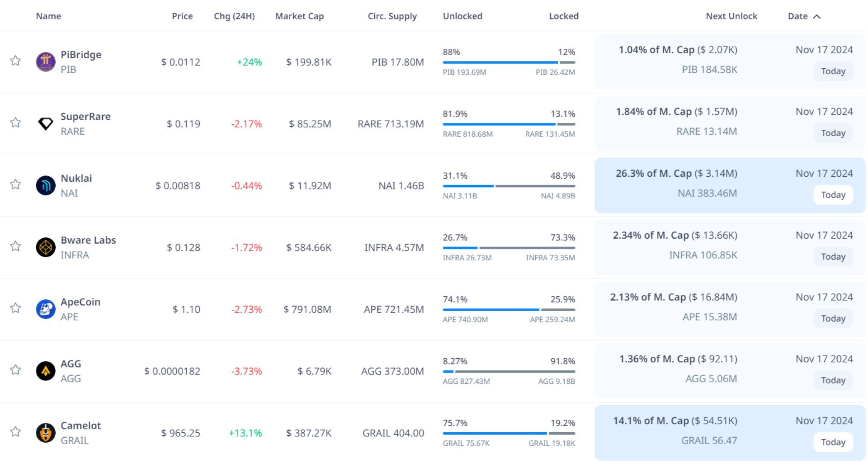
Task: Sort table by Market Cap header
Action: tap(299, 16)
